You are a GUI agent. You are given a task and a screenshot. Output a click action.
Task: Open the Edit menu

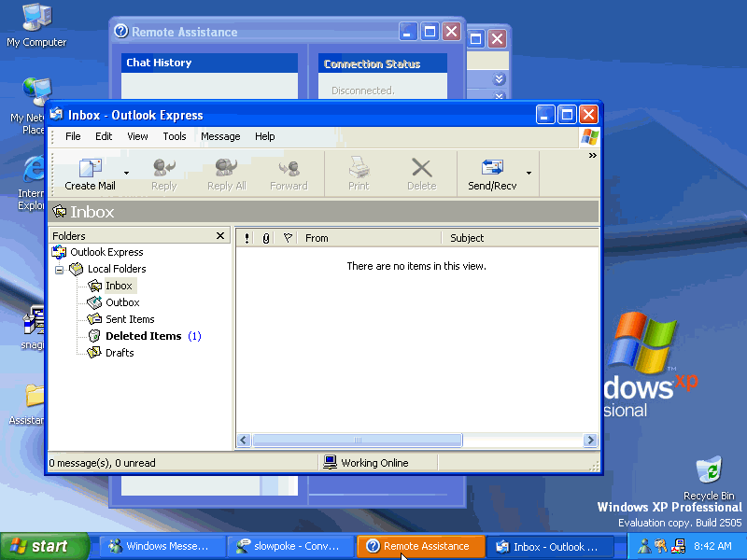pos(104,136)
